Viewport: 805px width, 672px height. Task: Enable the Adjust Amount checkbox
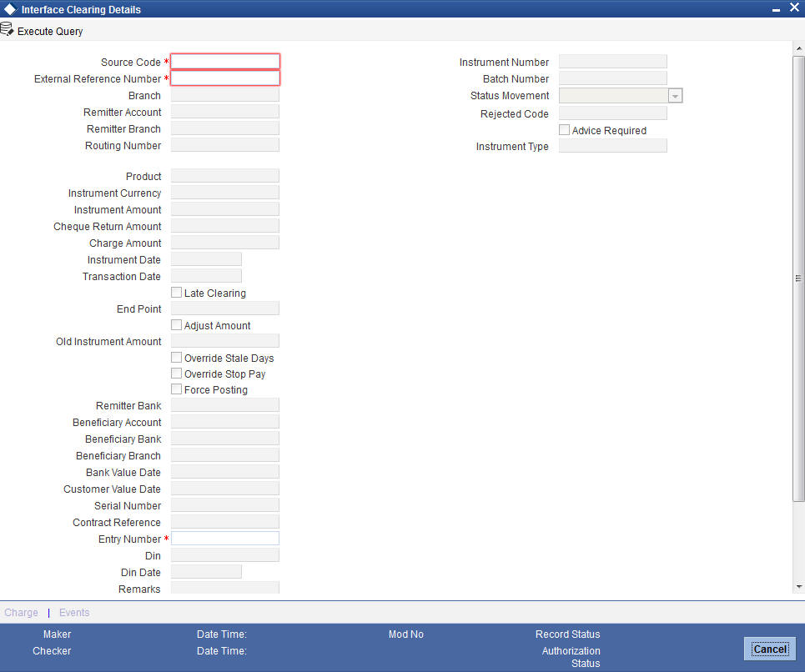176,324
